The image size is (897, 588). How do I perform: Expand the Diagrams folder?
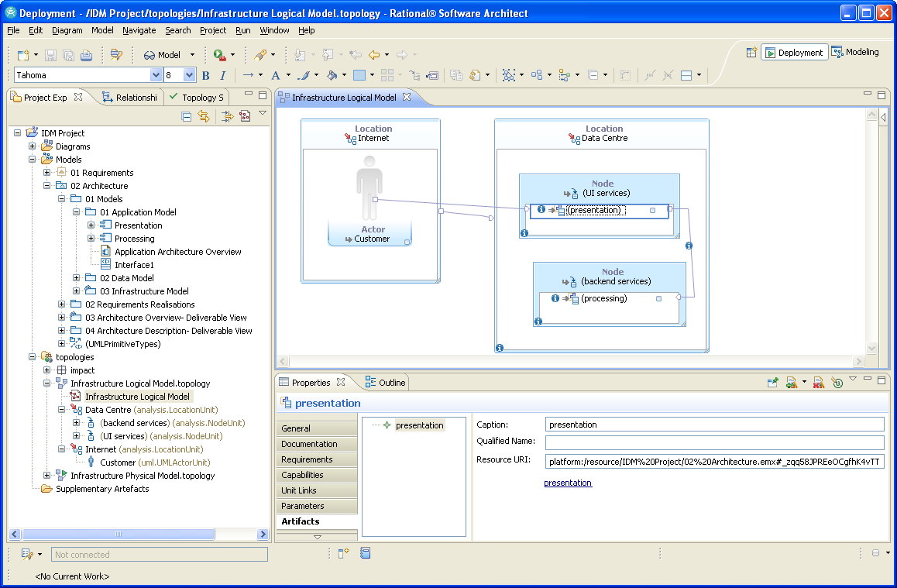[x=32, y=146]
